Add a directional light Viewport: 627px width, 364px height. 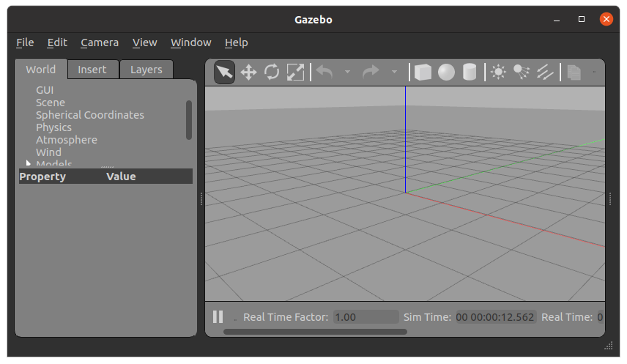point(545,73)
